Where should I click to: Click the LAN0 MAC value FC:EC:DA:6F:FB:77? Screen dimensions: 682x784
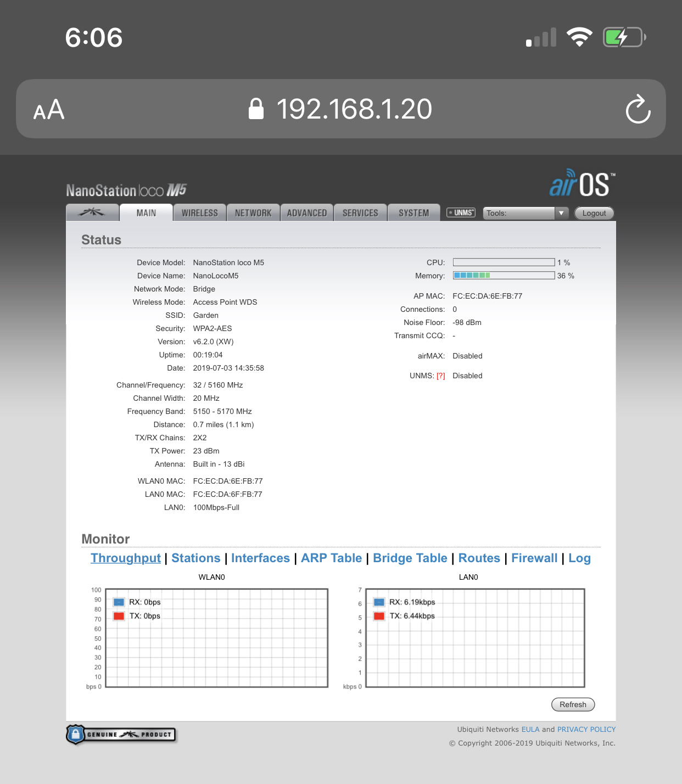(228, 495)
